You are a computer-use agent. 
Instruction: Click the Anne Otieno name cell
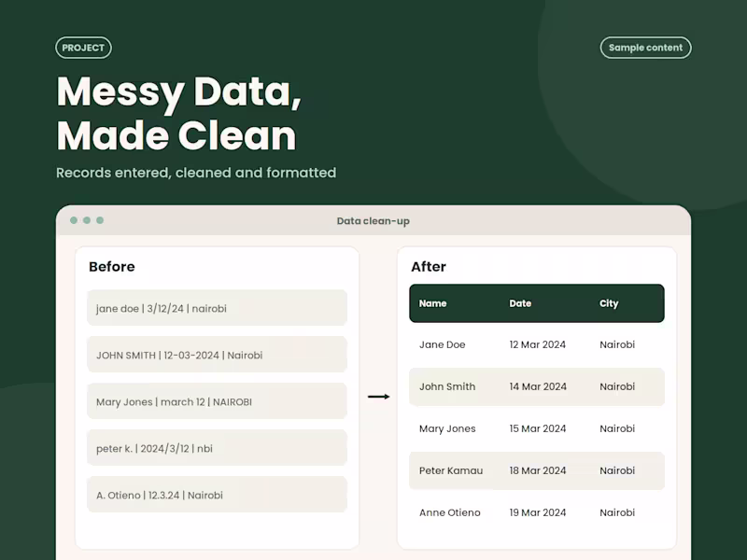click(x=450, y=512)
